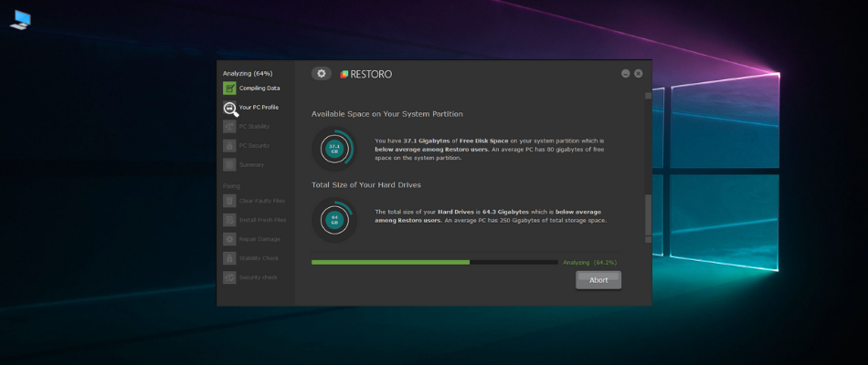This screenshot has width=868, height=365.
Task: Click the RESTORO title text
Action: (x=371, y=74)
